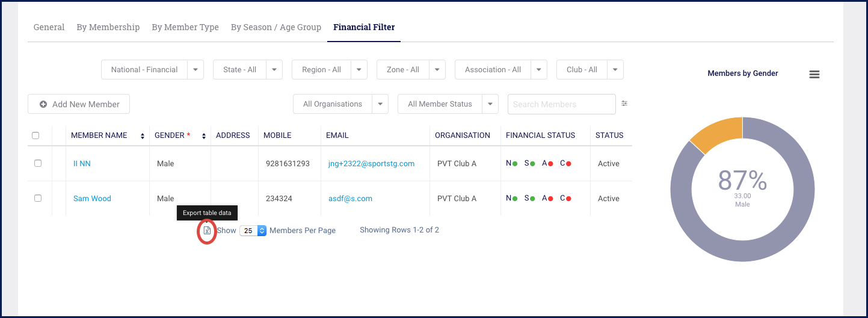This screenshot has height=318, width=868.
Task: Expand State - All dropdown arrow
Action: point(274,69)
